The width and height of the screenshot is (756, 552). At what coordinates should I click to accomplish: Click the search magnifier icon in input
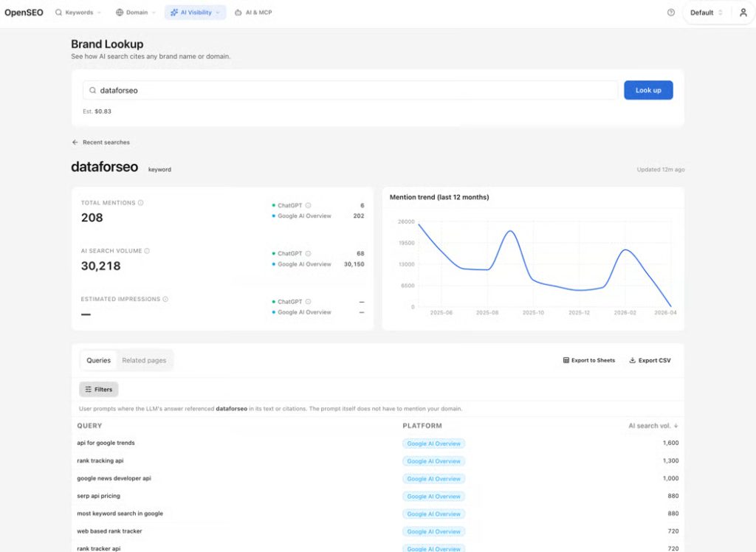(x=92, y=90)
